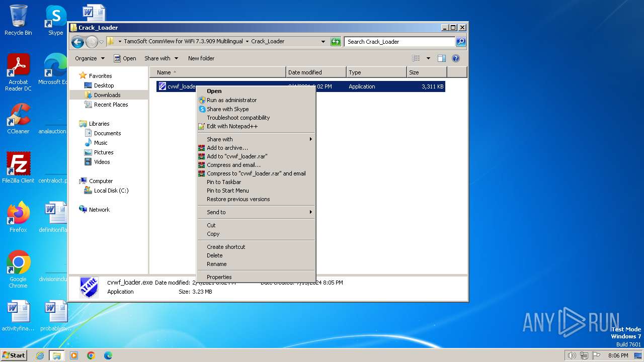644x362 pixels.
Task: Choose Edit with Notepad++
Action: (256, 126)
